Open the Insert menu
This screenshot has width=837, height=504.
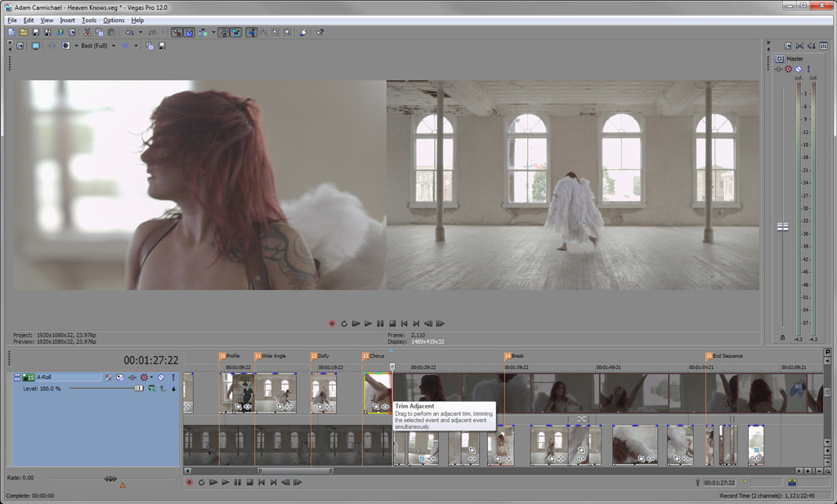tap(67, 20)
